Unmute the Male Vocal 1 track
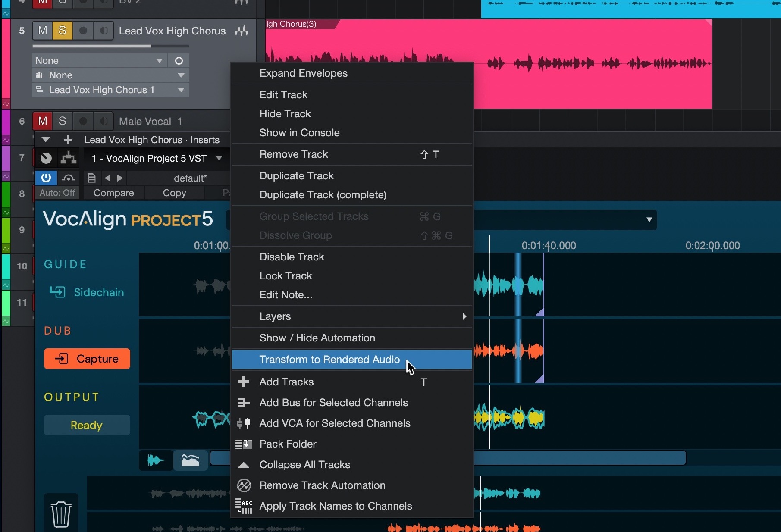Image resolution: width=781 pixels, height=532 pixels. pos(43,121)
